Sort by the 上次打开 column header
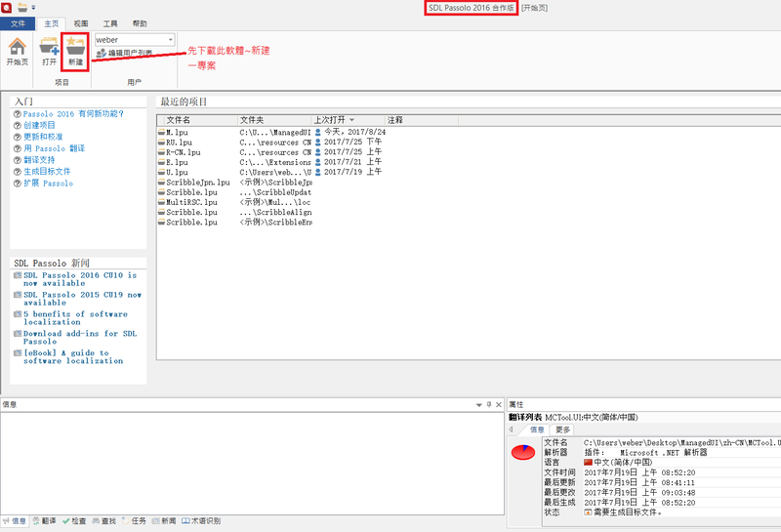Viewport: 781px width, 532px height. click(x=333, y=120)
